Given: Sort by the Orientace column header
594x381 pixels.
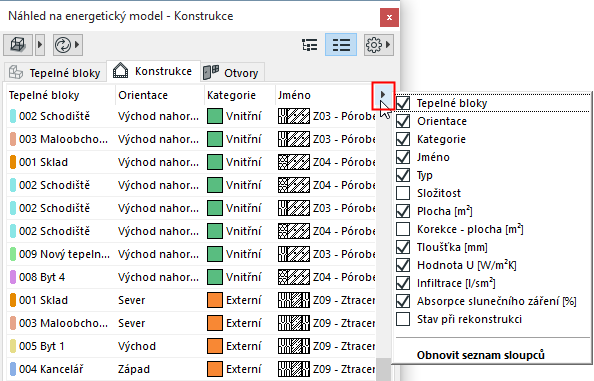Looking at the screenshot, I should tap(143, 95).
